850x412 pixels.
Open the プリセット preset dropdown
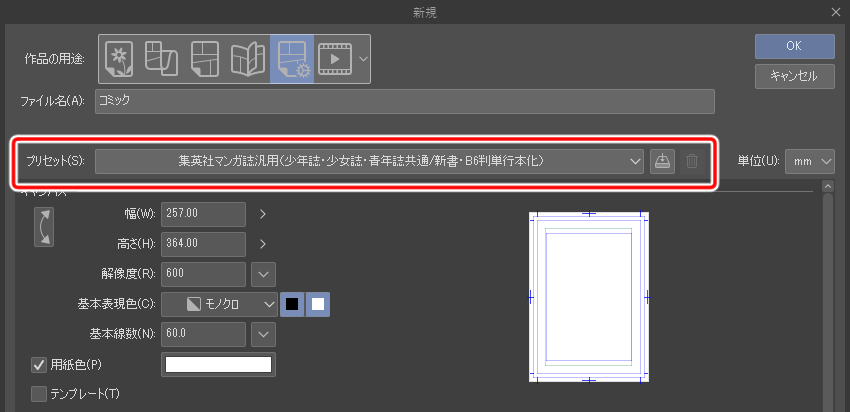(x=369, y=162)
